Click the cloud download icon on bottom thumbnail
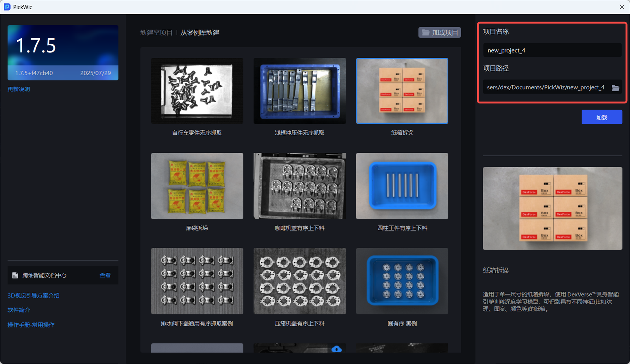630x364 pixels. (x=337, y=349)
